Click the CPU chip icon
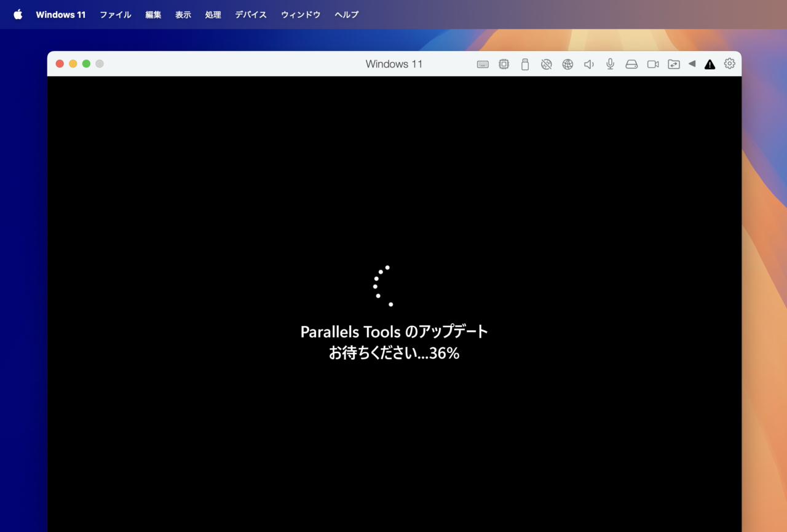The height and width of the screenshot is (532, 787). point(504,64)
